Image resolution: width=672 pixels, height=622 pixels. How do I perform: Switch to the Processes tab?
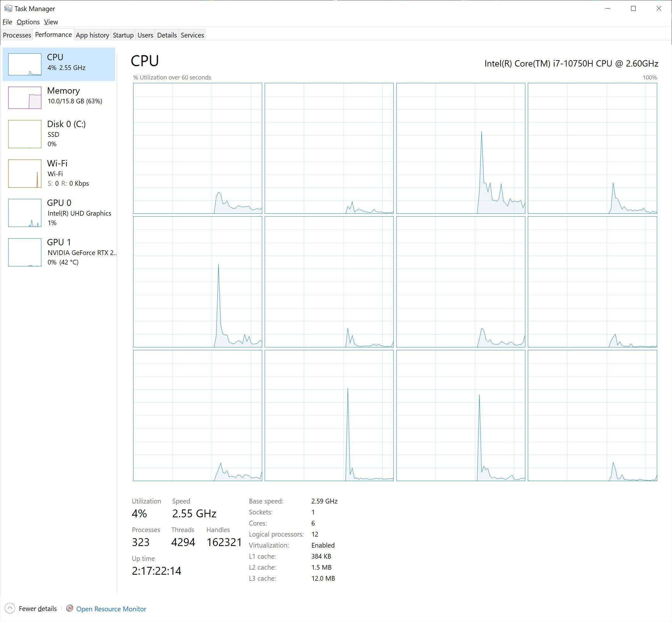[x=17, y=35]
